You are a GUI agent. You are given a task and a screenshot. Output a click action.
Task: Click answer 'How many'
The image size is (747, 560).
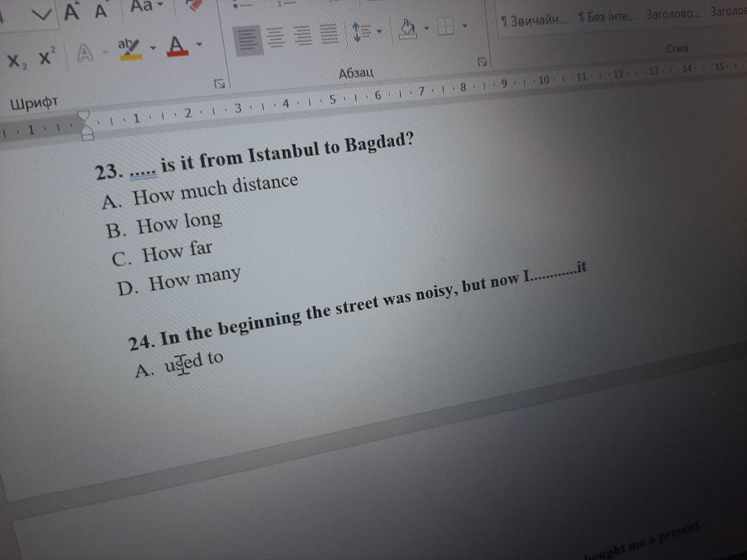point(194,279)
